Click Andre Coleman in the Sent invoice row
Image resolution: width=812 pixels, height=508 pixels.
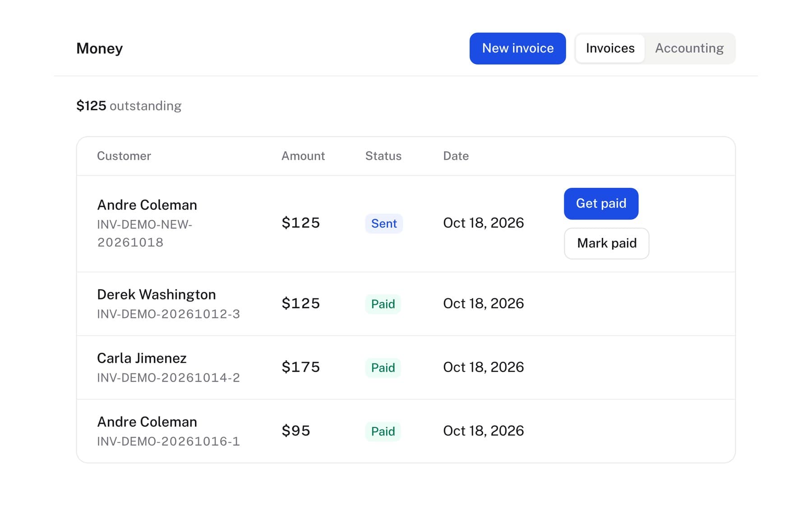click(147, 205)
